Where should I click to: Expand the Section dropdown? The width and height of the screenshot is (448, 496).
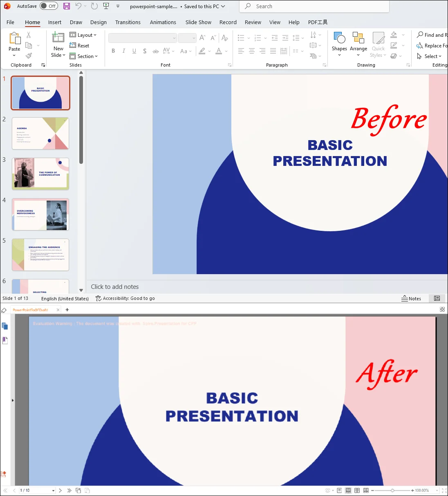(x=85, y=56)
